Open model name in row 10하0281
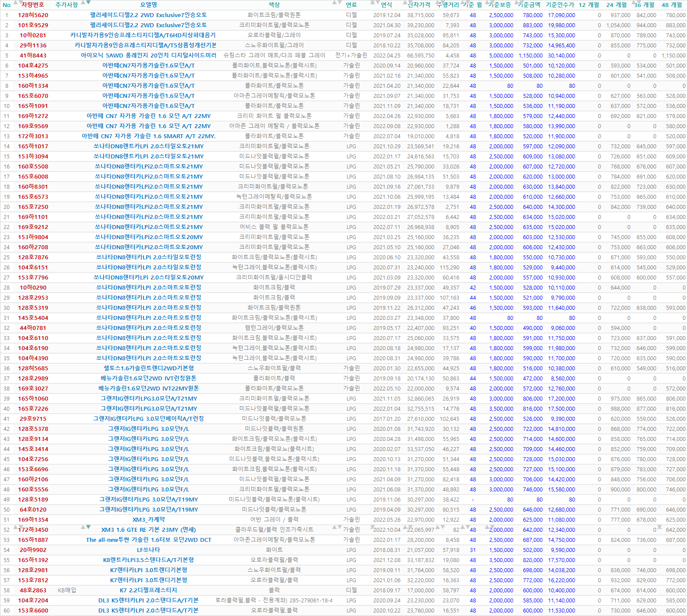Image resolution: width=687 pixels, height=616 pixels. (143, 35)
